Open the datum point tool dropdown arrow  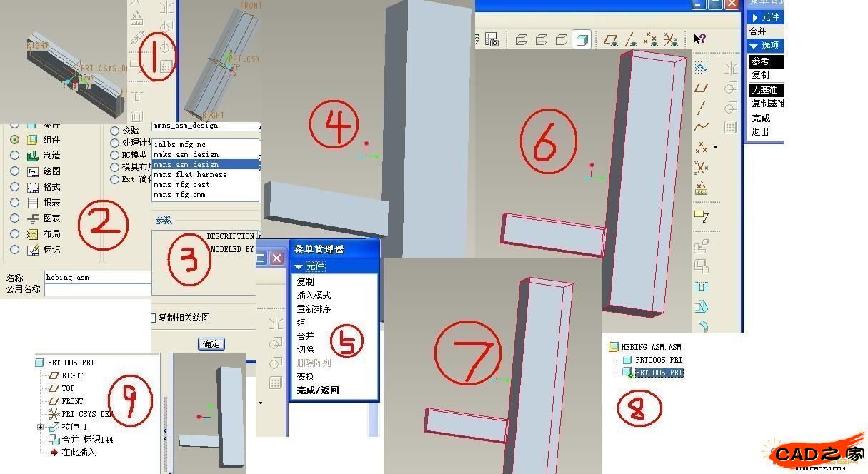pyautogui.click(x=715, y=148)
